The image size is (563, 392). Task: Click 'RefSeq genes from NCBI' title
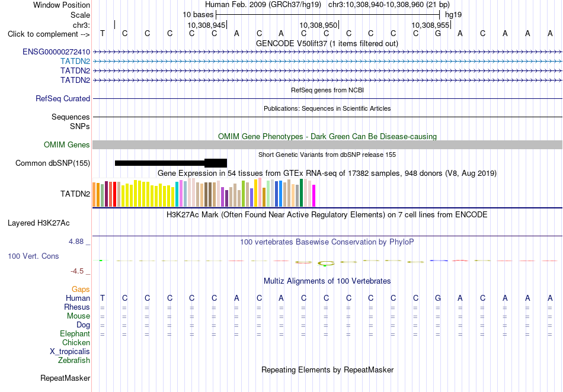point(328,91)
